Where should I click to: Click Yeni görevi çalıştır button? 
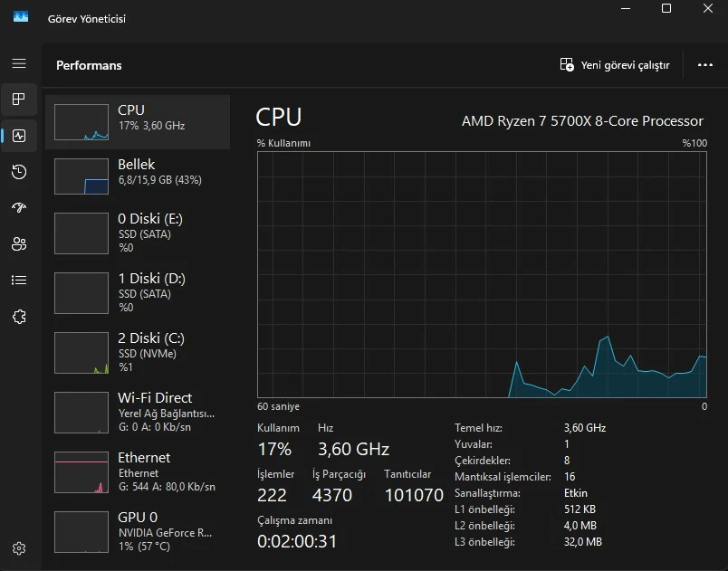pyautogui.click(x=615, y=65)
